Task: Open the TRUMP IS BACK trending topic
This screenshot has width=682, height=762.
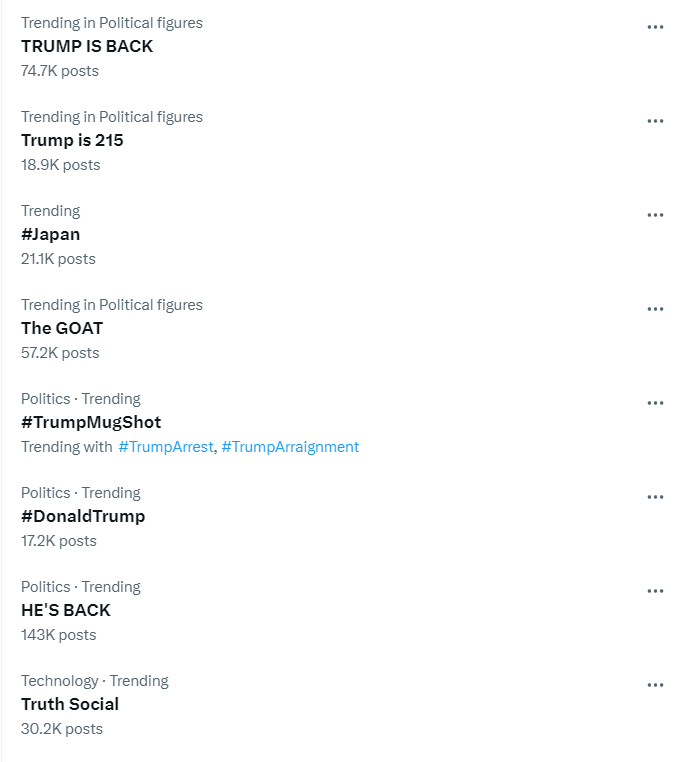Action: click(87, 46)
